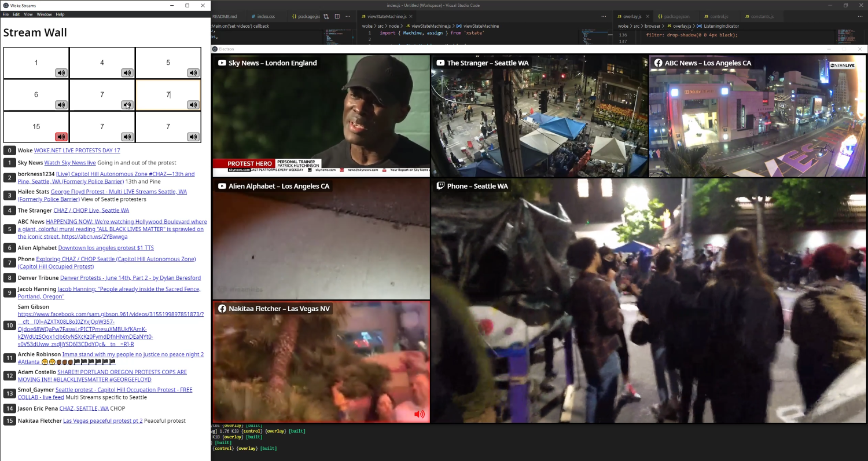Open the browser breadcrumb in the overlay.js path
Screen dimensions: 868x461
pos(653,26)
